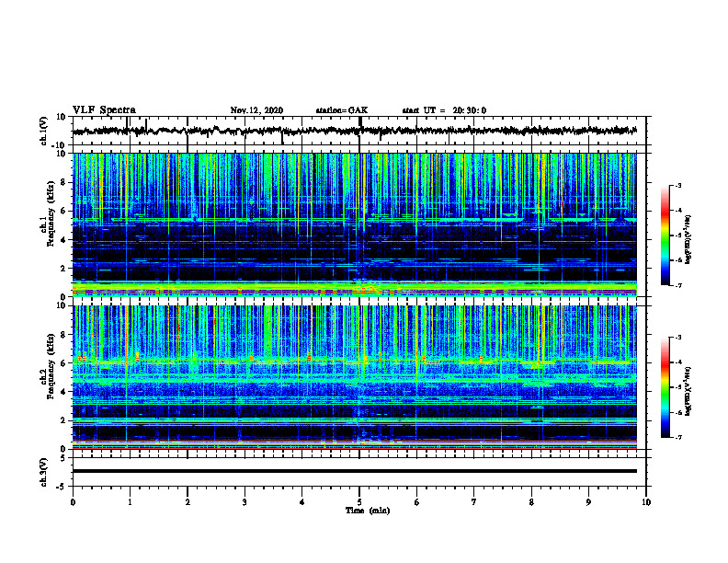Image resolution: width=728 pixels, height=563 pixels.
Task: Click time axis tick label '5'
Action: 359,502
